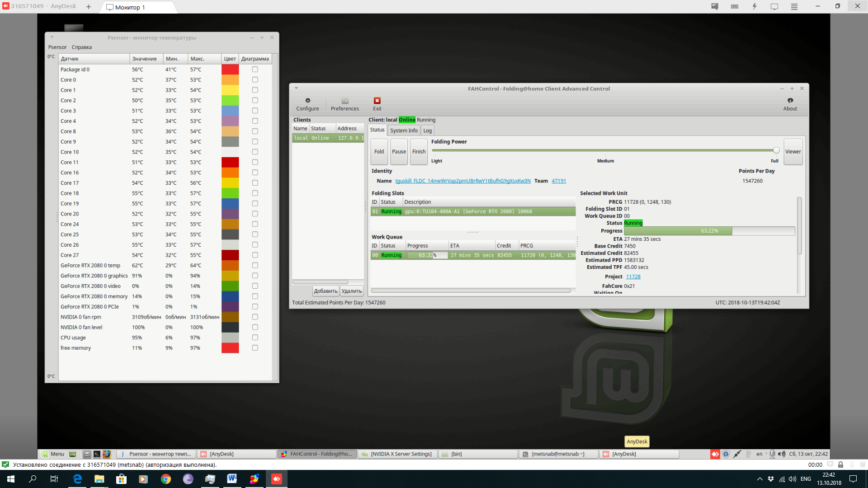Open Google Chrome from Windows taskbar
Screen dimensions: 868x488
pos(165,479)
